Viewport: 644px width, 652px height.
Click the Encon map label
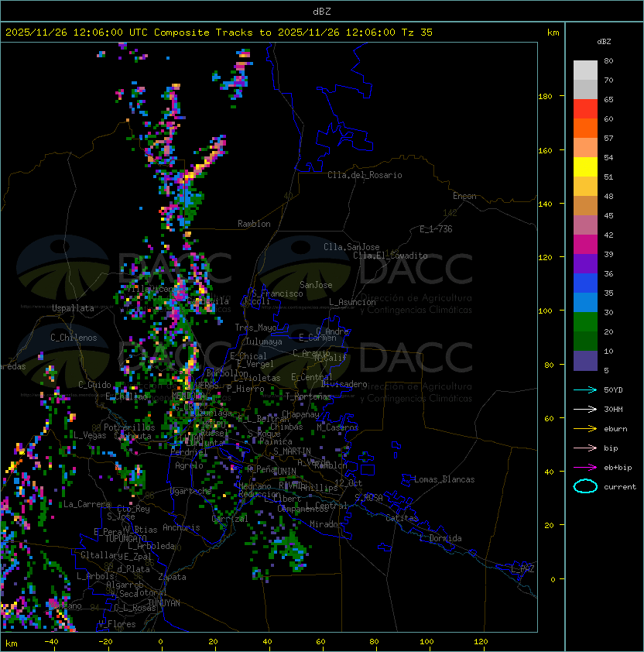(464, 196)
